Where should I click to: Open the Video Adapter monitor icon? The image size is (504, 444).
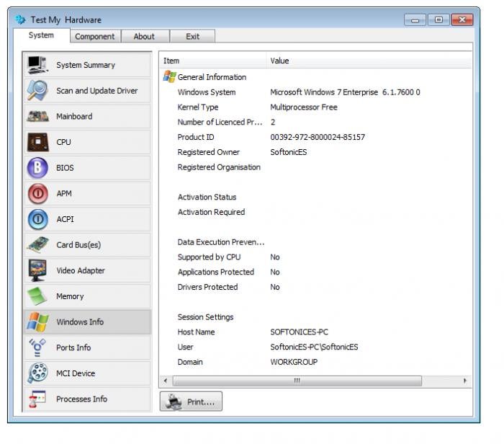[37, 270]
